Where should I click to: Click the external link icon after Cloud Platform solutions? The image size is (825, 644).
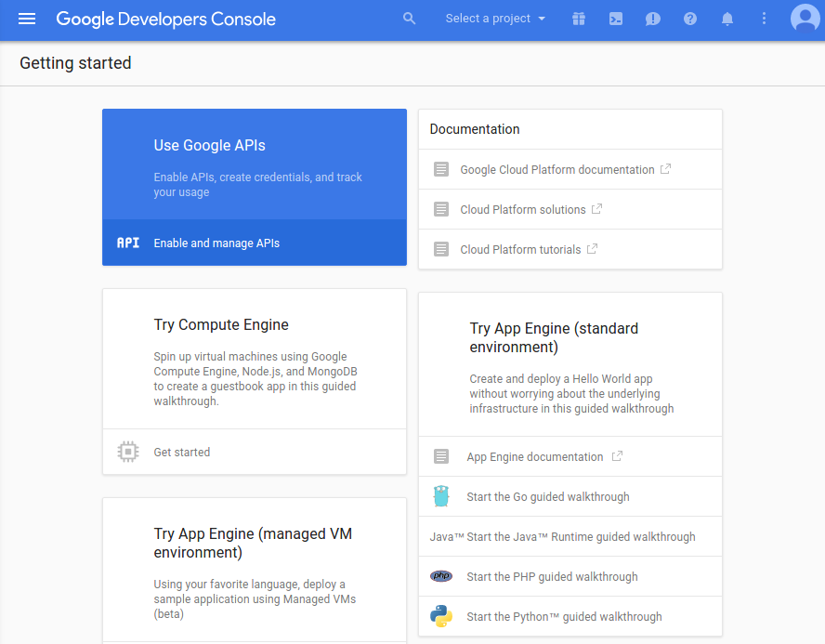point(596,209)
